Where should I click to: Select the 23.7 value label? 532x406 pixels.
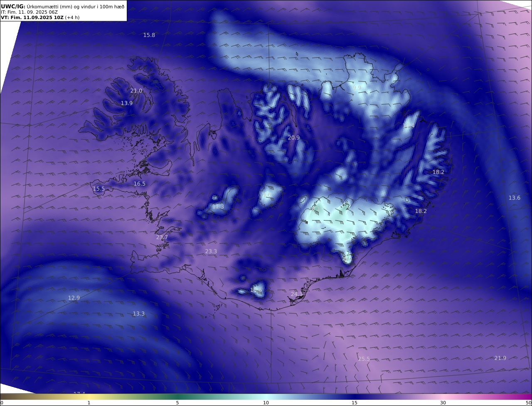(x=162, y=237)
